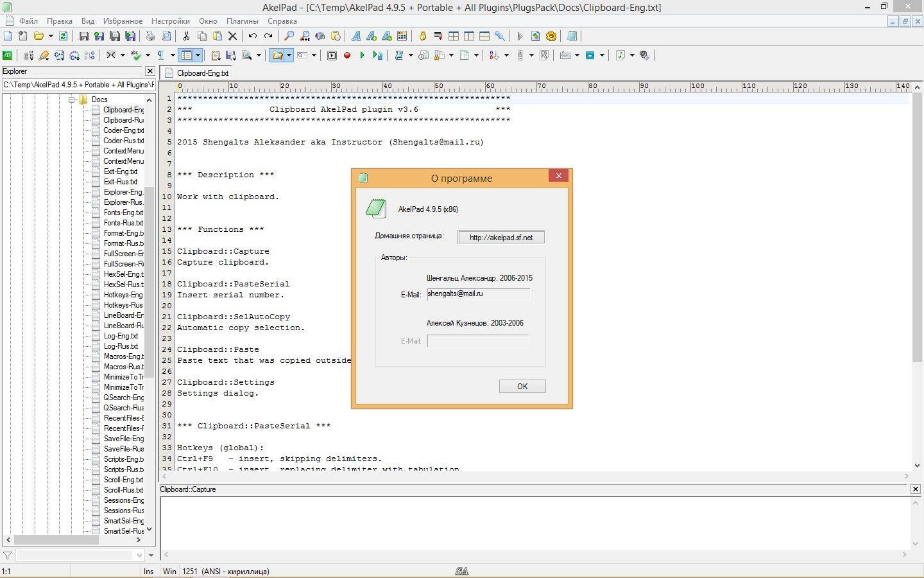Click the macro Play green triangle icon
This screenshot has width=924, height=578.
363,55
